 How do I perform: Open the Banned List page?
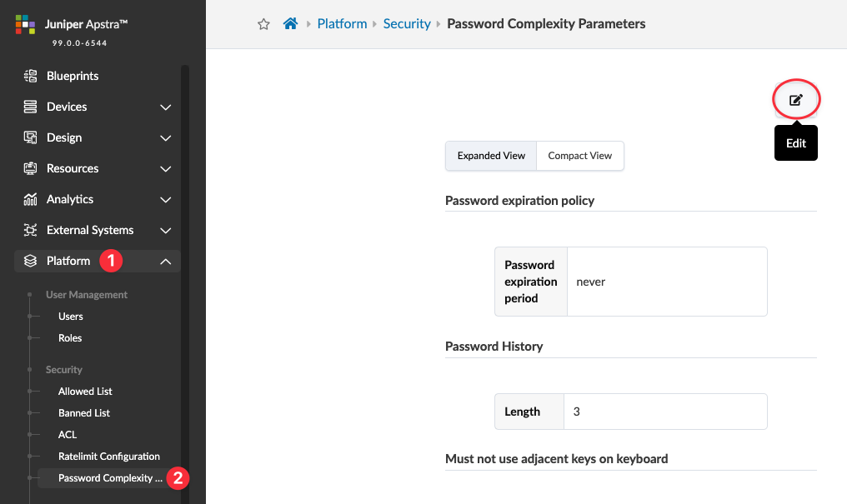(84, 413)
